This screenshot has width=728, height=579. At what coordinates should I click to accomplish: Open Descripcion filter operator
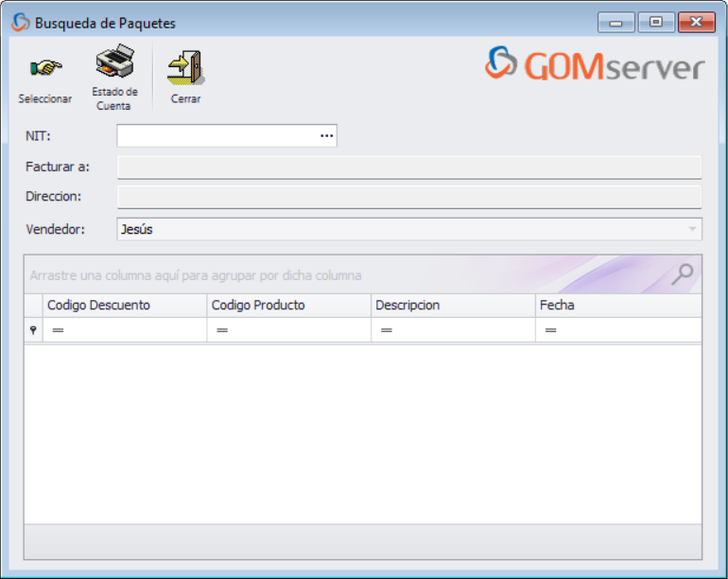point(387,330)
